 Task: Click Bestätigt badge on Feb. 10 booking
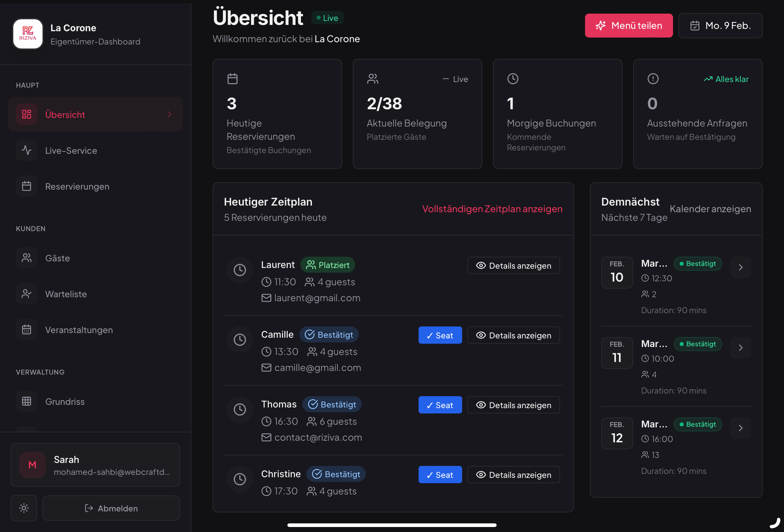click(x=698, y=264)
